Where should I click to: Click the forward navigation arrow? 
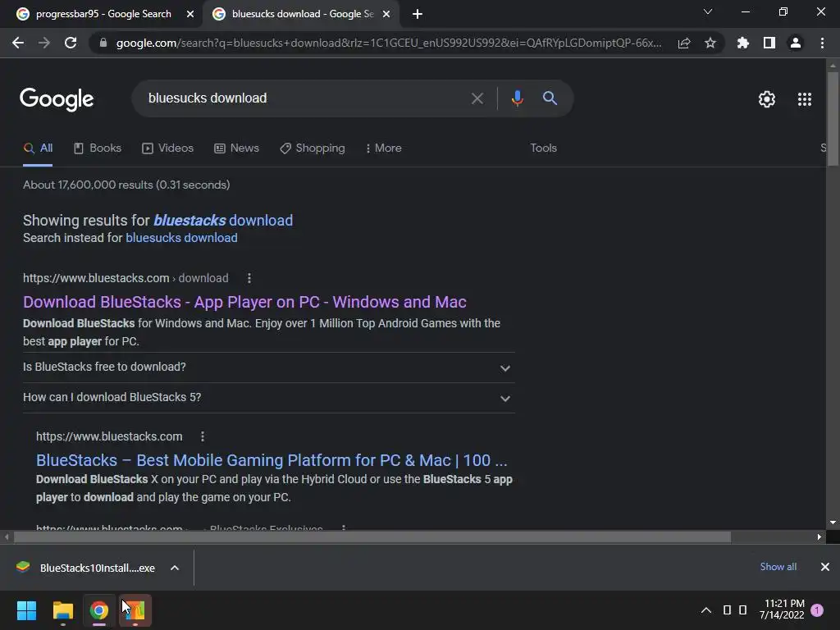click(44, 43)
